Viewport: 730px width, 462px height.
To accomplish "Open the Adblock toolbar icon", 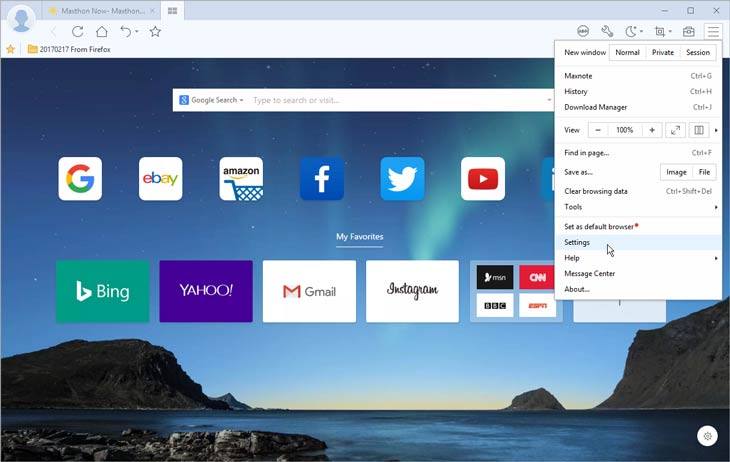I will click(583, 32).
